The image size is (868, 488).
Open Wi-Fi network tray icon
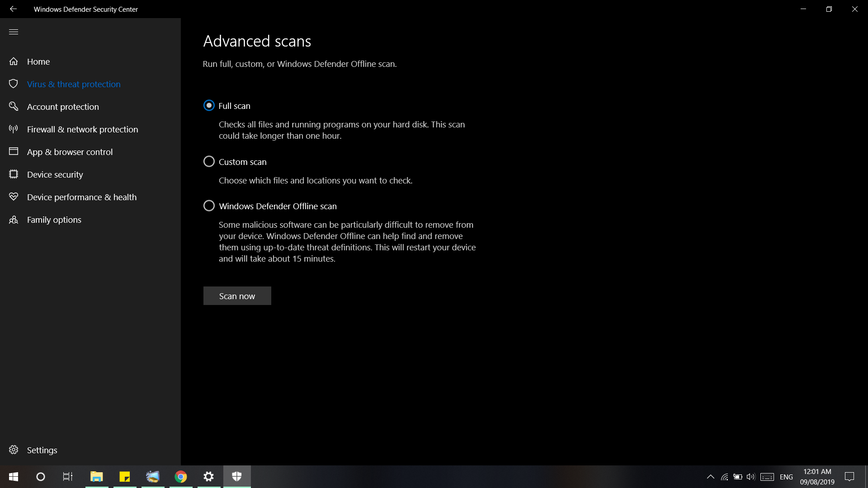[x=725, y=477]
